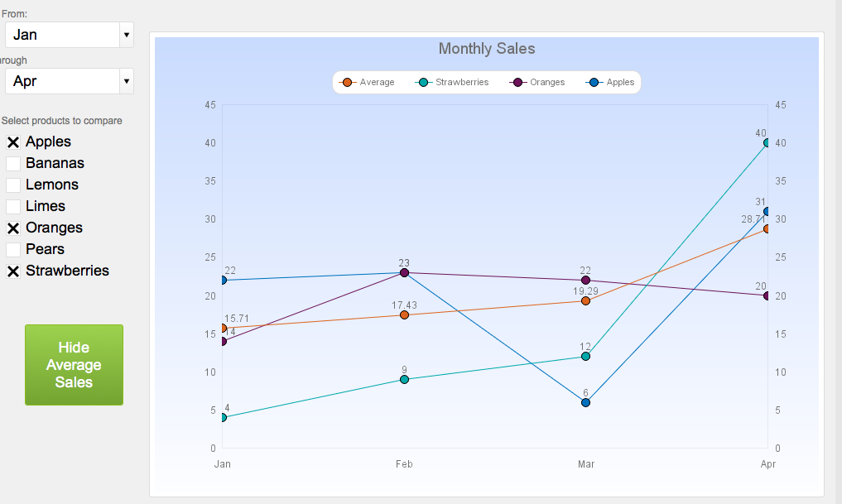Deselect the Oranges checkbox
The image size is (842, 504).
13,228
